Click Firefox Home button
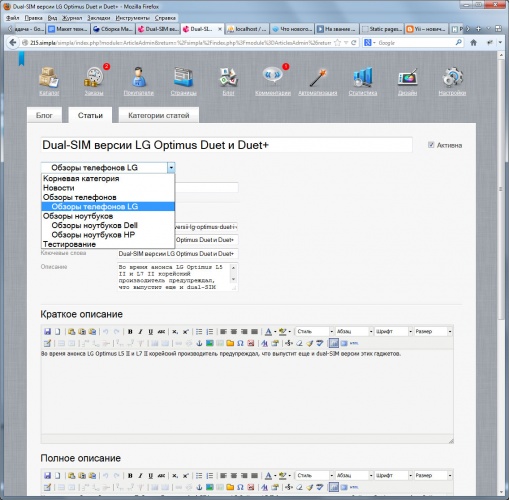 point(473,42)
